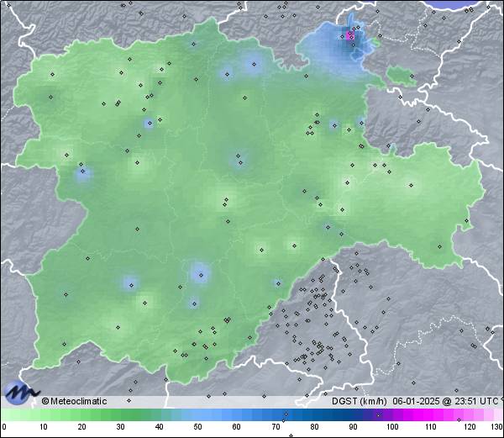Click the scale label "130"
Screen dimensions: 504x438
[x=497, y=427]
